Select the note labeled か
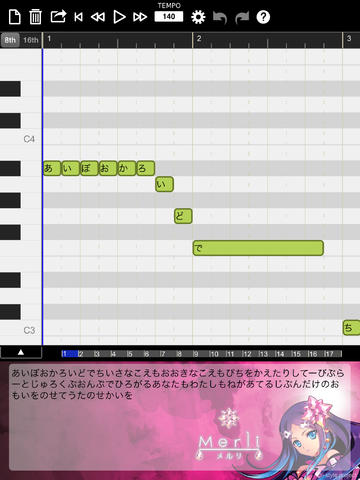The width and height of the screenshot is (360, 480). (x=127, y=168)
